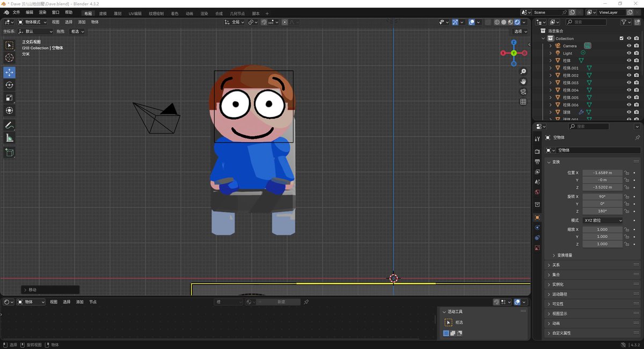Toggle camera view with the camera gizmo icon
The width and height of the screenshot is (644, 349).
pyautogui.click(x=523, y=92)
